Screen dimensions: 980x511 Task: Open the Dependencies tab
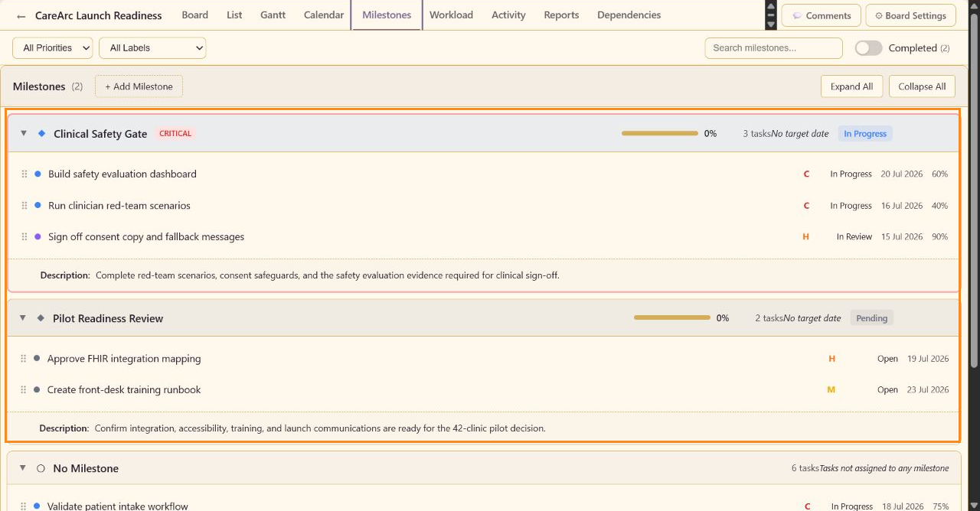629,15
